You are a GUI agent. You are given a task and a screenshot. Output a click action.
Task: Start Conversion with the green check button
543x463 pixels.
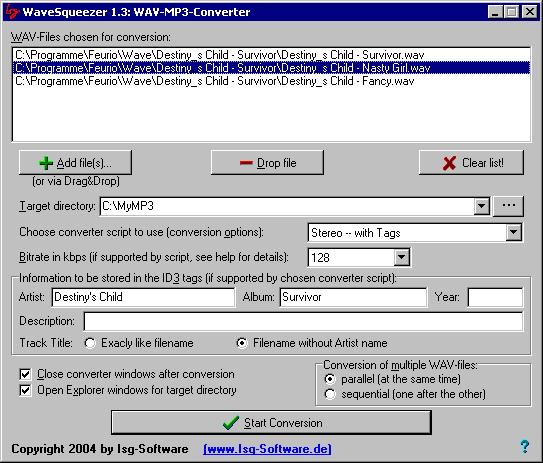[272, 422]
